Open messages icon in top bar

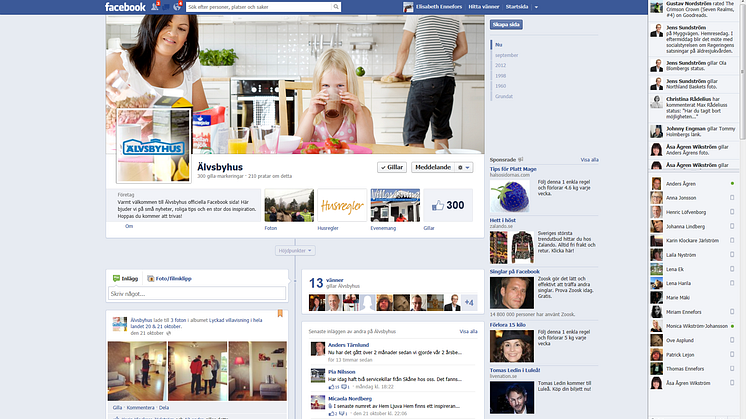(x=166, y=7)
